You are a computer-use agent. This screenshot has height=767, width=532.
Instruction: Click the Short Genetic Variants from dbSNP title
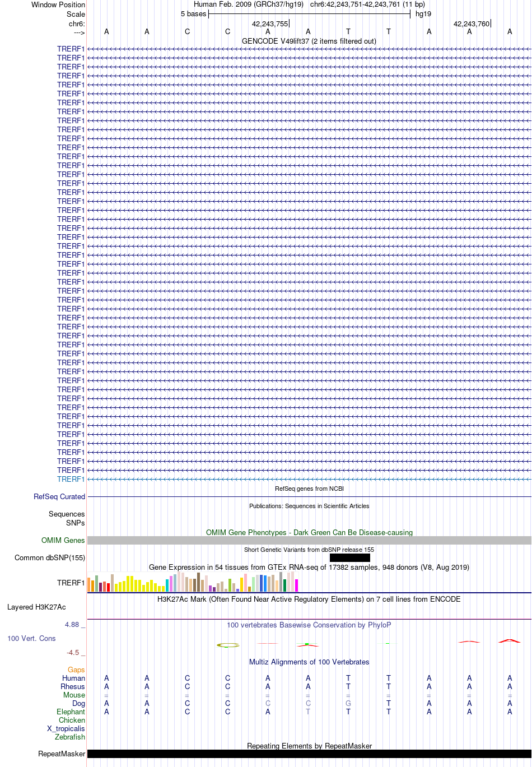tap(309, 550)
